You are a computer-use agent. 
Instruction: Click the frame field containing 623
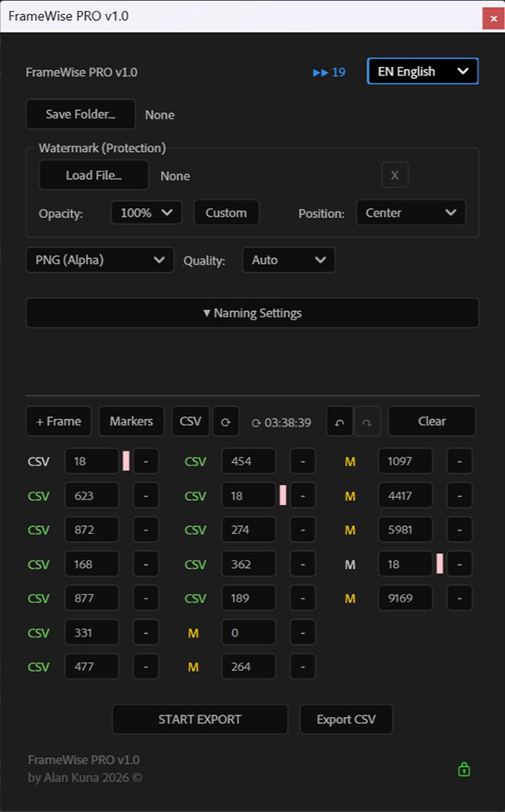pos(92,496)
